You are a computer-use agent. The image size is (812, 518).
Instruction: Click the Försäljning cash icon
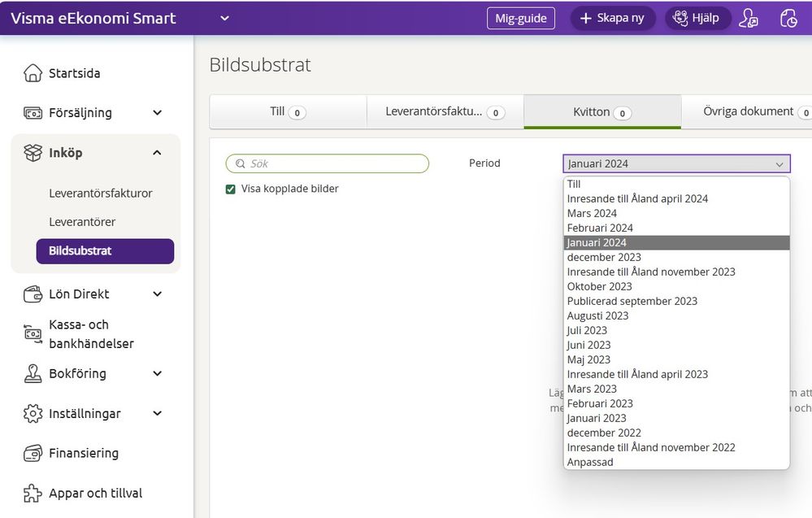click(33, 113)
